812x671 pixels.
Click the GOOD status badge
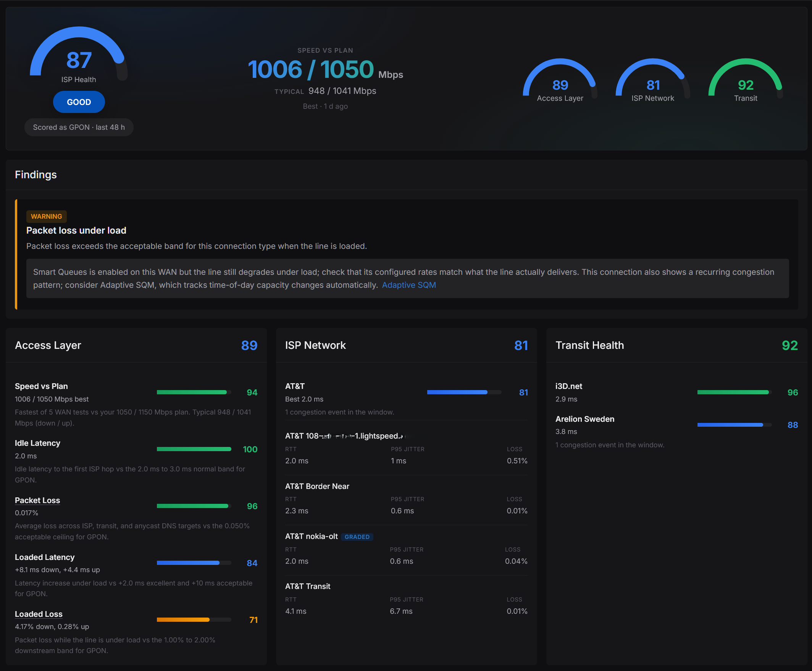coord(79,102)
